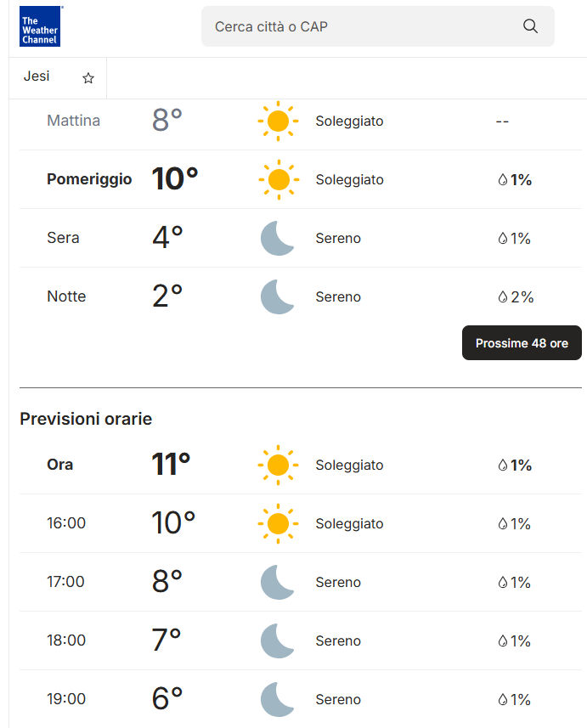Open the Jesi location tab
This screenshot has width=587, height=728.
pyautogui.click(x=37, y=76)
